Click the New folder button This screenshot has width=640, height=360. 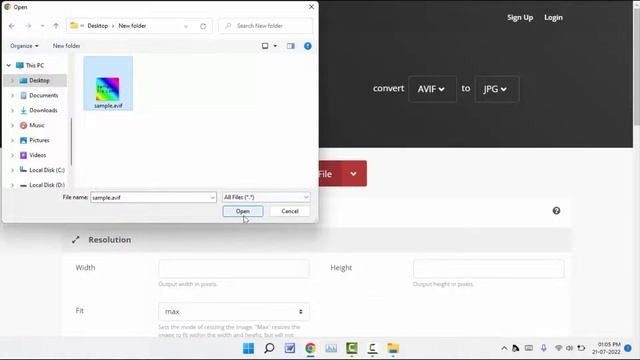67,46
